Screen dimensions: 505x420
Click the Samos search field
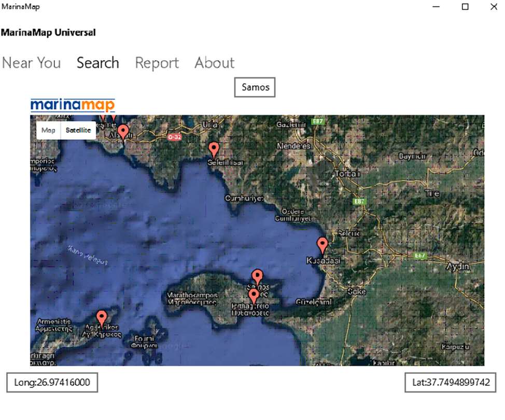(255, 87)
